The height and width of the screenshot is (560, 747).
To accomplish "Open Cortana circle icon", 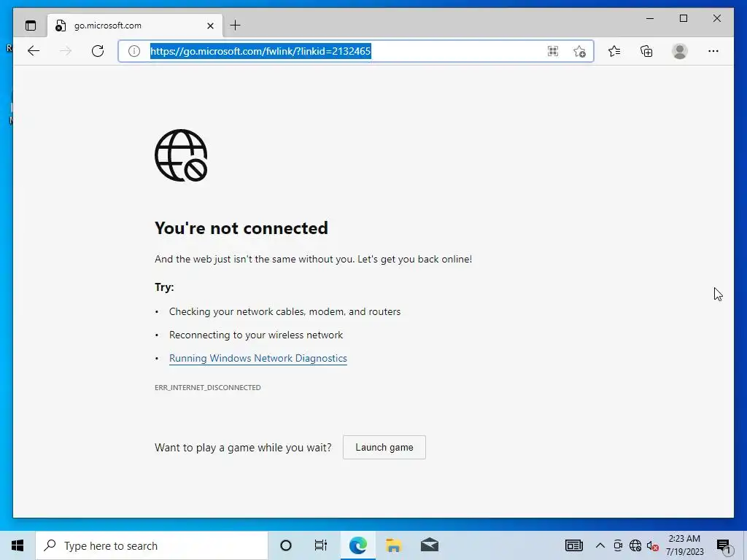I will coord(286,545).
